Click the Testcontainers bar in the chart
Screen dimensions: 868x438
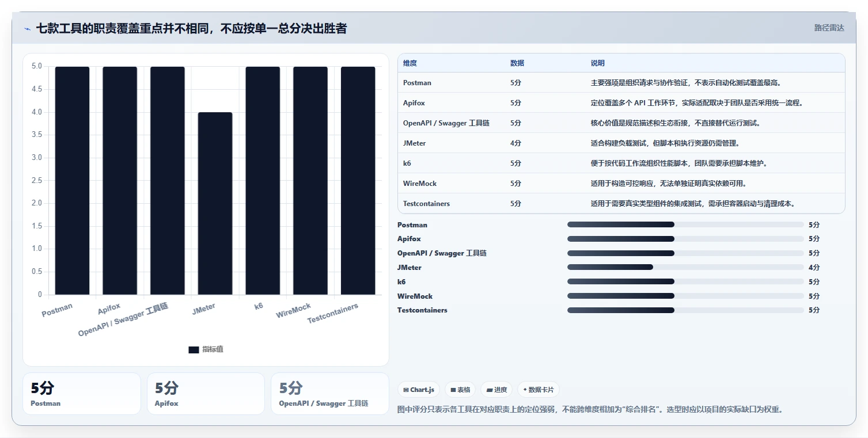[358, 181]
